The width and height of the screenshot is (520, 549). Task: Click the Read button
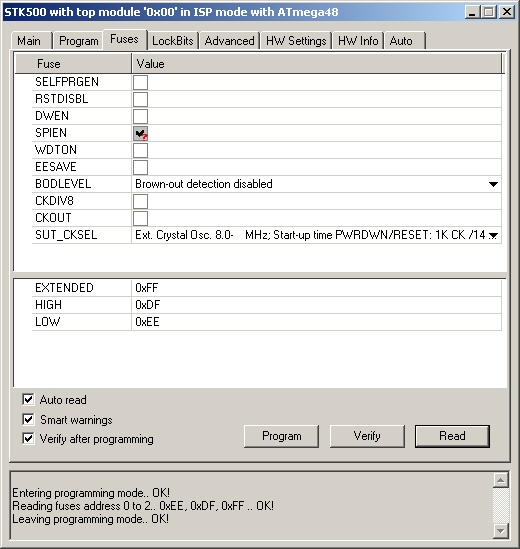pos(452,436)
